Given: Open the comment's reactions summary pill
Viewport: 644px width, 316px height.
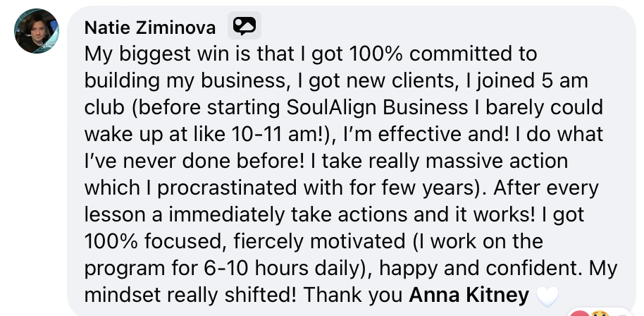Looking at the screenshot, I should 600,312.
